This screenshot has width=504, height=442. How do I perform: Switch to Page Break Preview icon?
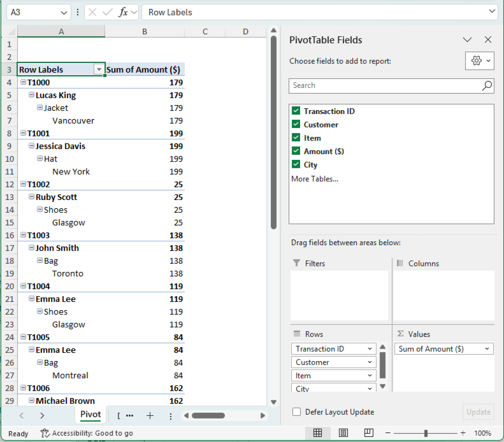pyautogui.click(x=369, y=433)
